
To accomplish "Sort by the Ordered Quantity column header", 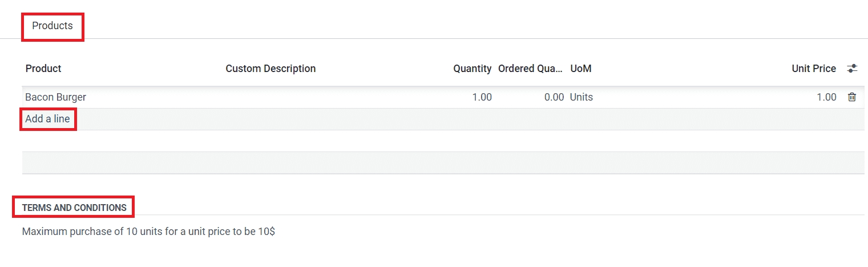I will coord(531,69).
